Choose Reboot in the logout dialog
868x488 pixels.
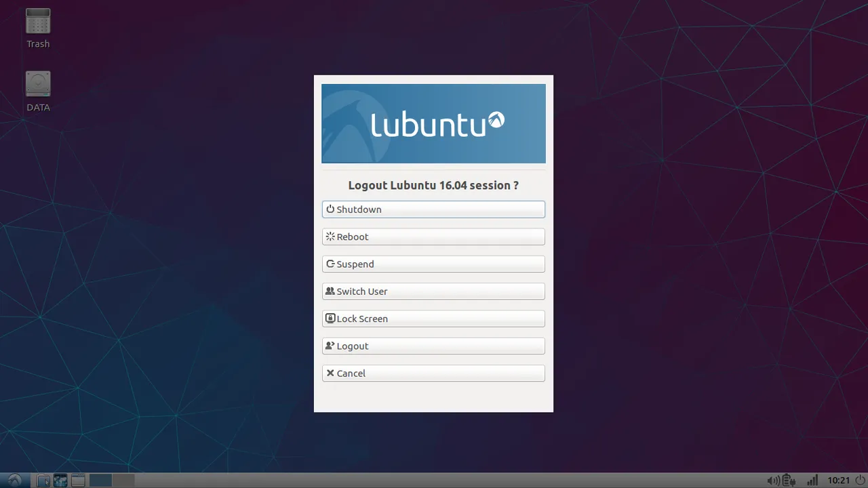[x=433, y=237]
